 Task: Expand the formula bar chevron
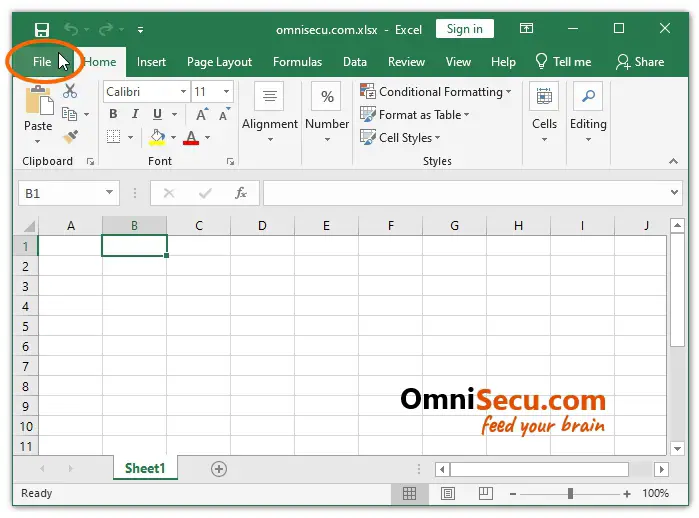[674, 192]
